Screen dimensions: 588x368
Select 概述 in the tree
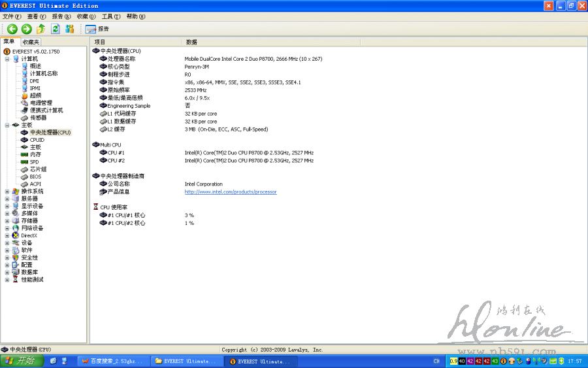[35, 66]
